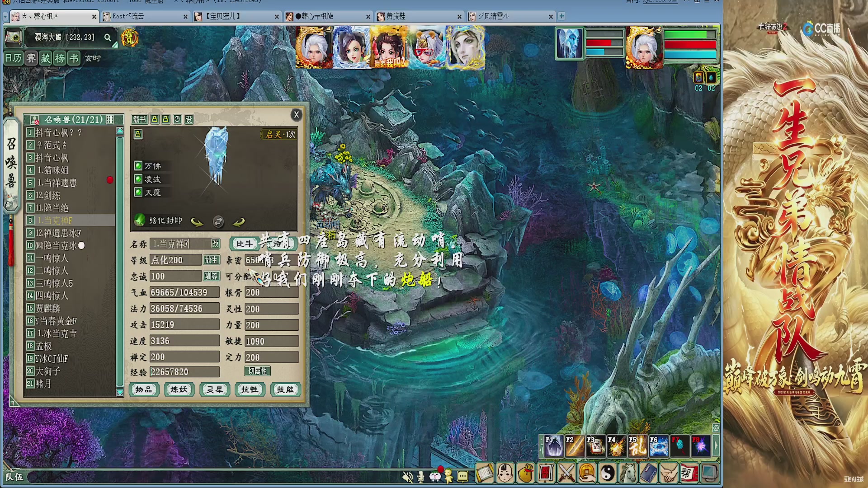
Task: Click the 比斗 duel button
Action: click(245, 244)
